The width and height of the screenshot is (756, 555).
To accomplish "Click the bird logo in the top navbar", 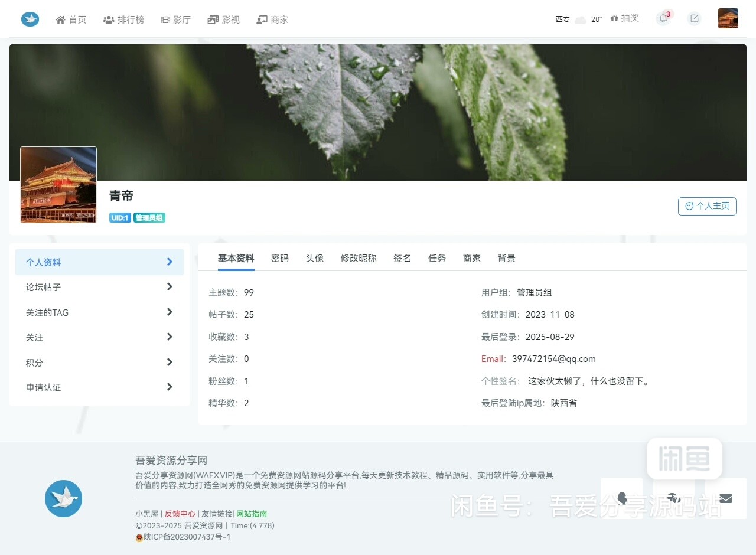I will pyautogui.click(x=30, y=19).
